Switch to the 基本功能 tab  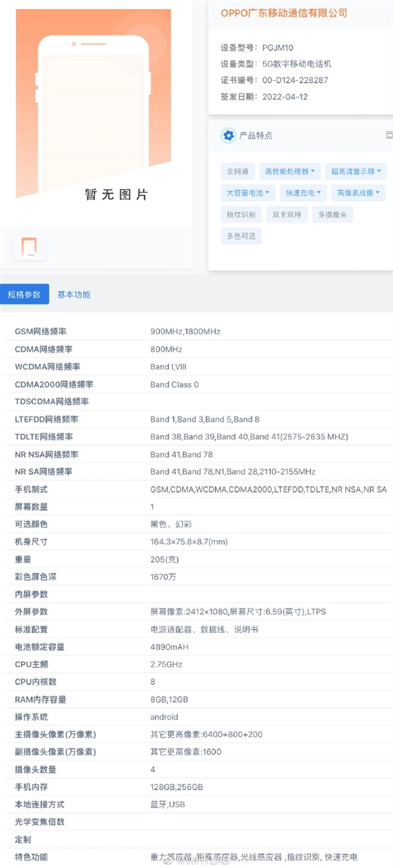point(74,295)
